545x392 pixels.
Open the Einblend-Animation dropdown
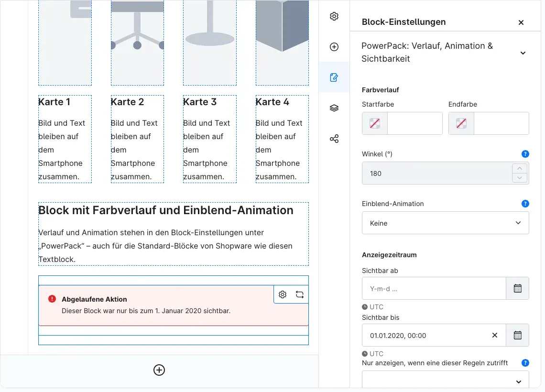[x=445, y=223]
